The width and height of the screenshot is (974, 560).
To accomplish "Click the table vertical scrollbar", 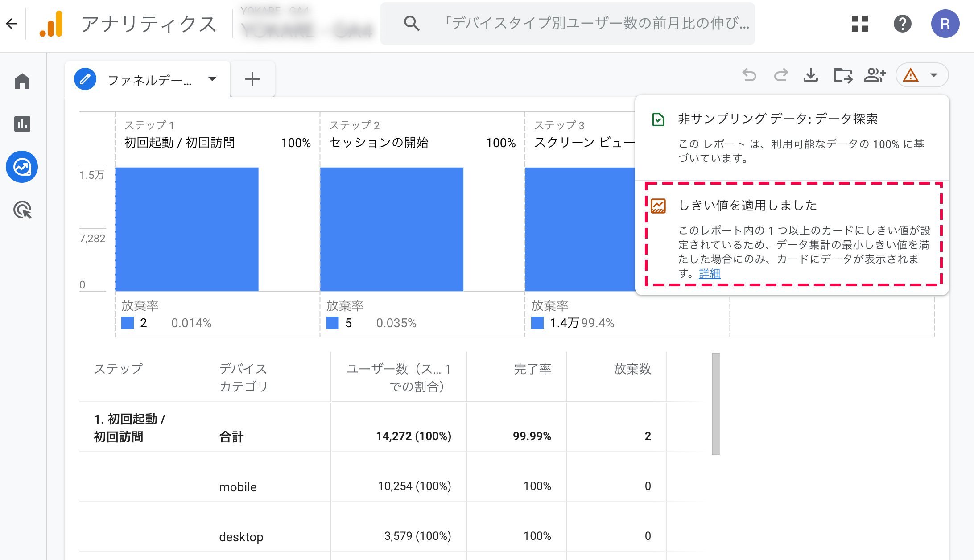I will [x=716, y=404].
